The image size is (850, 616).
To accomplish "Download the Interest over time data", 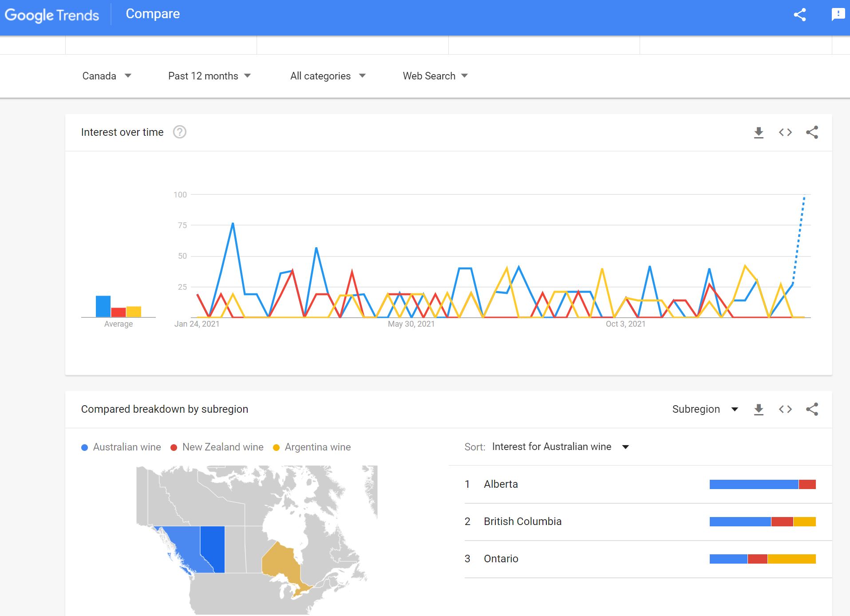I will coord(759,132).
